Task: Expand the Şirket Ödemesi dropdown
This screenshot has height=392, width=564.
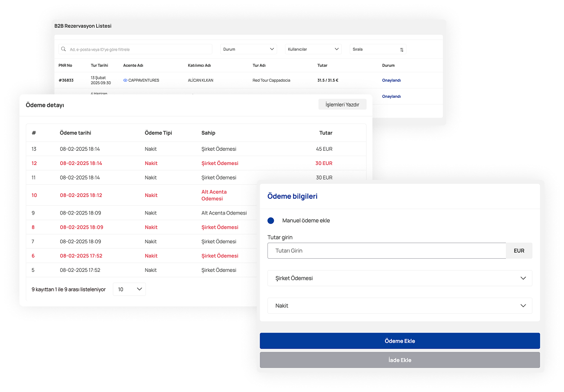Action: tap(400, 278)
